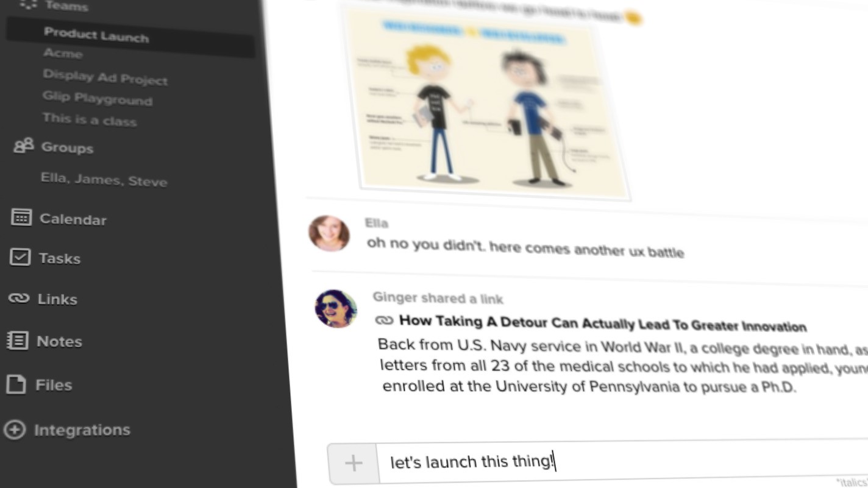Viewport: 868px width, 488px height.
Task: Click Ella's profile avatar
Action: click(x=329, y=233)
